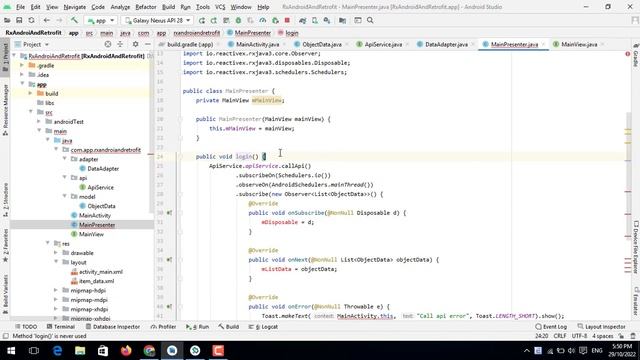Click the Rerun app icon
Image resolution: width=640 pixels, height=360 pixels.
(x=202, y=20)
